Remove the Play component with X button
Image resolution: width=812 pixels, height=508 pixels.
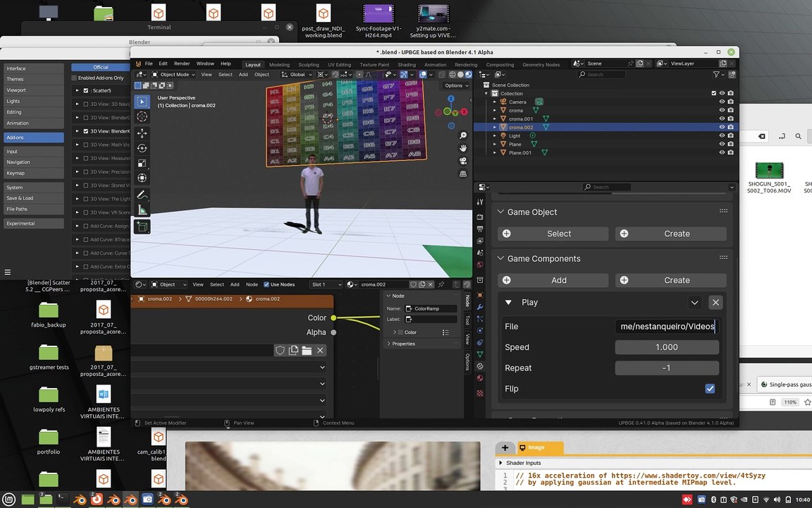[715, 302]
